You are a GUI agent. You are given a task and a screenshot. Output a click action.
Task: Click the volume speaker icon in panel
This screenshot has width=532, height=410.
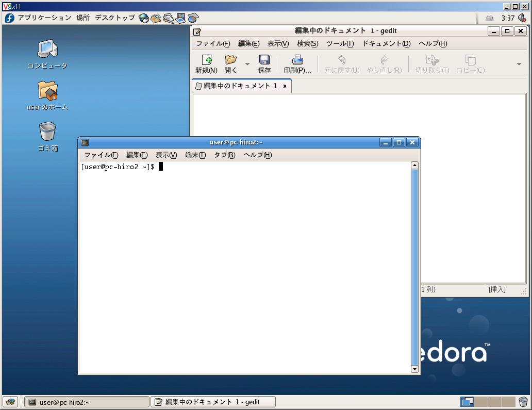[522, 18]
